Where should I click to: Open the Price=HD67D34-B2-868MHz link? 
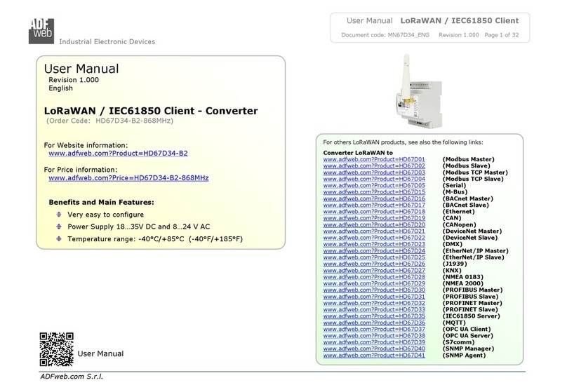[x=128, y=177]
